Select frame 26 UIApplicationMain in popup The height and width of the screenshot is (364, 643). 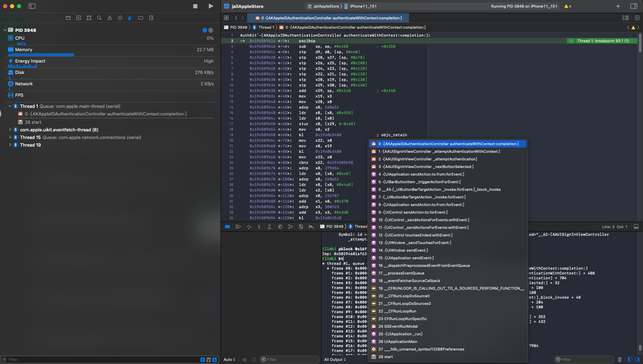pos(448,342)
